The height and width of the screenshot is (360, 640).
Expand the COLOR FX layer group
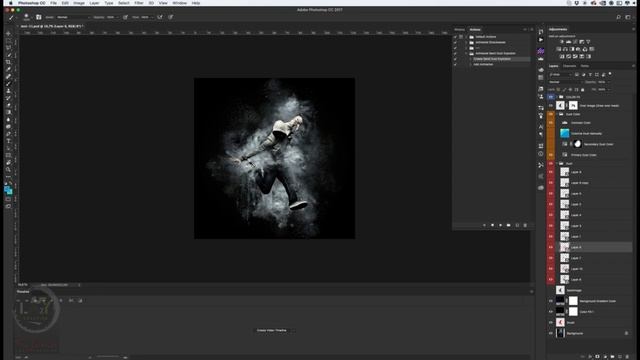pyautogui.click(x=557, y=97)
